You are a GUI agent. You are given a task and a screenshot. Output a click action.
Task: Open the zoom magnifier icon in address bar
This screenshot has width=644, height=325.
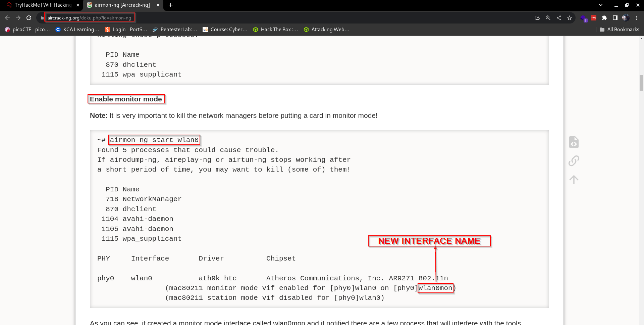[548, 18]
